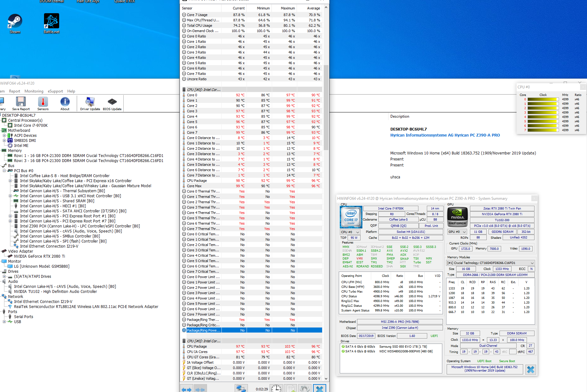The height and width of the screenshot is (392, 587).
Task: Click the circle icon beside Core 7 Usage
Action: pos(184,15)
